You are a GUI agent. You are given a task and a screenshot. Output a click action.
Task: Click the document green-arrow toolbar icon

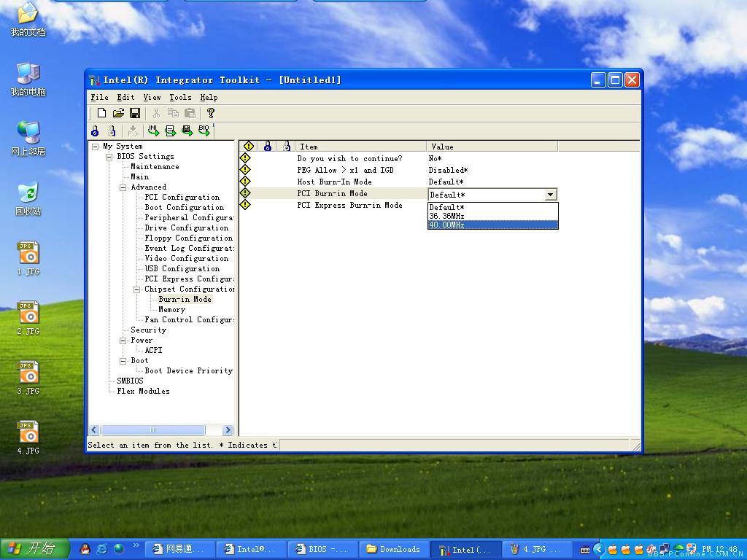[x=170, y=131]
